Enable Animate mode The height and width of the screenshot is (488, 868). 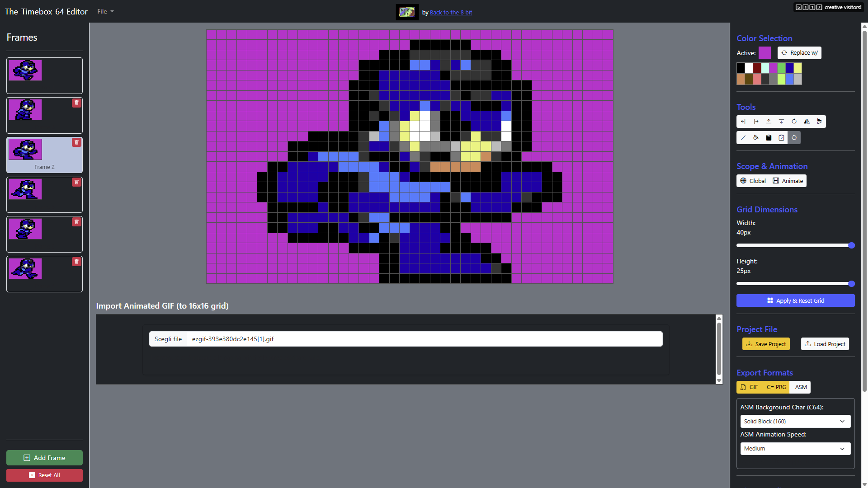pyautogui.click(x=788, y=180)
